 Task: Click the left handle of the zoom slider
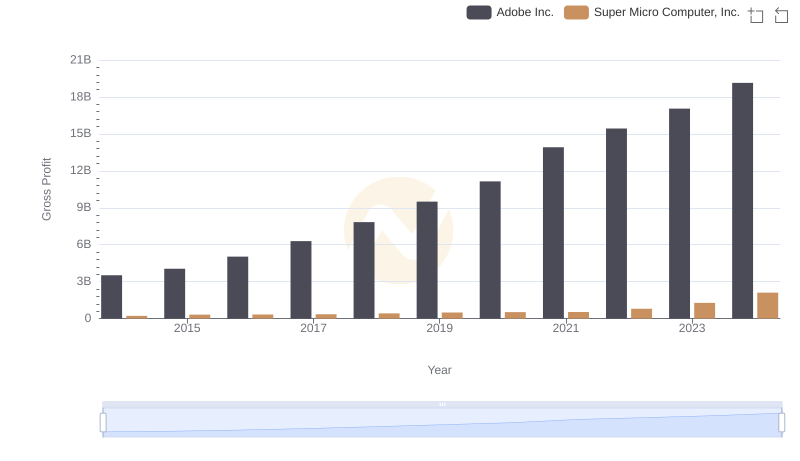pyautogui.click(x=103, y=423)
